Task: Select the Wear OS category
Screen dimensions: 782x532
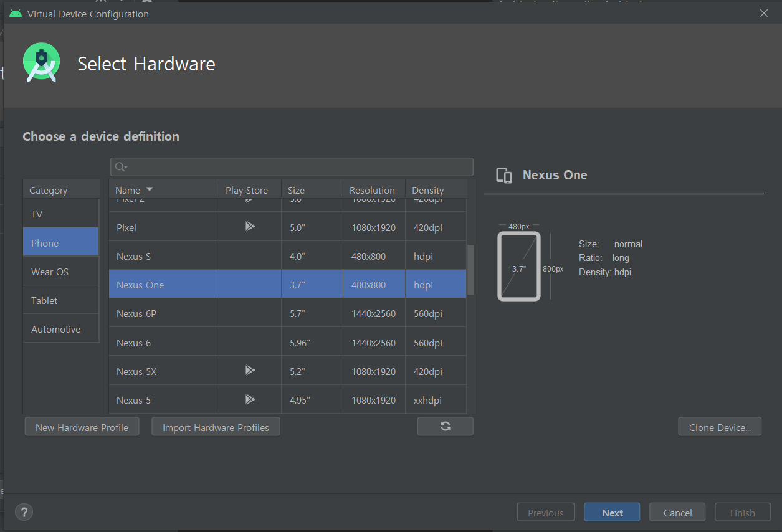Action: coord(61,272)
